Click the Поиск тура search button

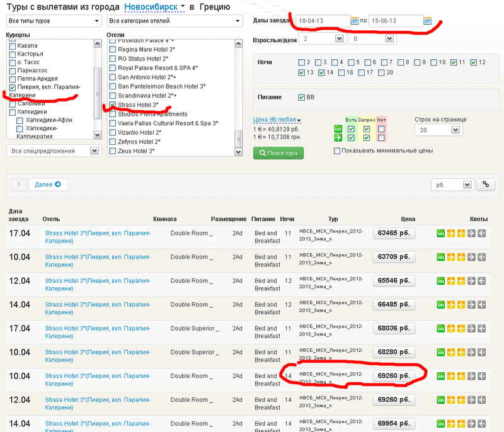278,153
